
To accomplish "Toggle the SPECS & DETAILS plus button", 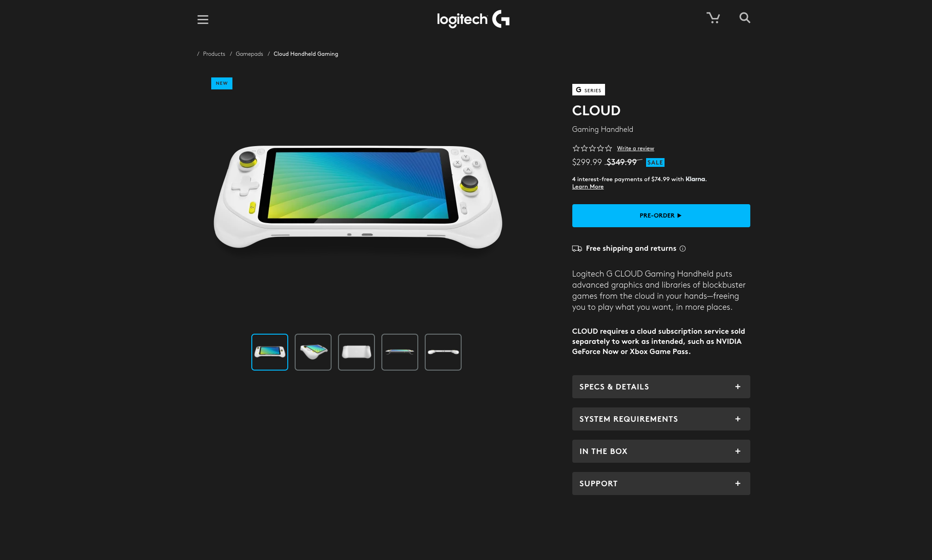I will coord(738,386).
